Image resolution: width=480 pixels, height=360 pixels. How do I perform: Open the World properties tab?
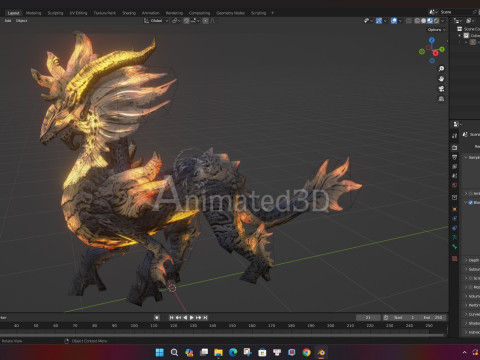point(454,185)
